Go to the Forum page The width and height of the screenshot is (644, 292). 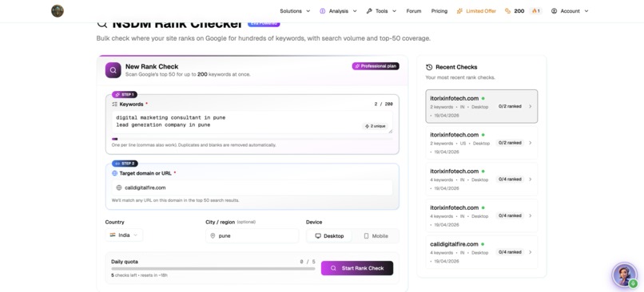pos(414,11)
